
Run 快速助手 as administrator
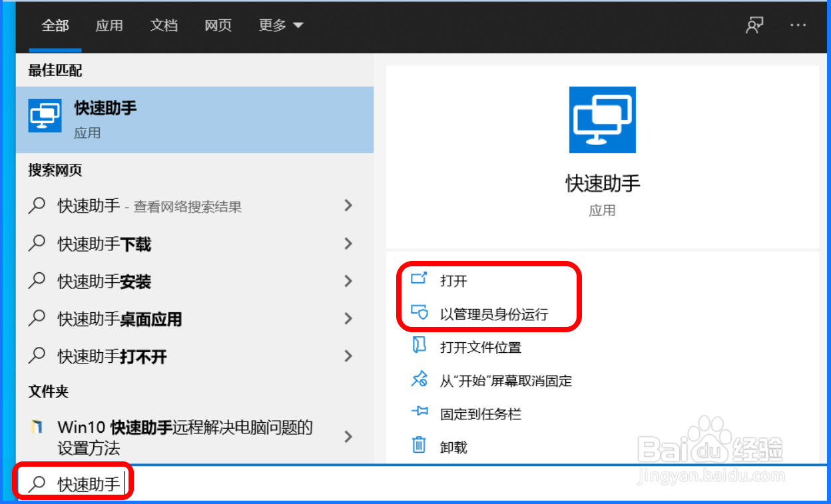(x=420, y=313)
